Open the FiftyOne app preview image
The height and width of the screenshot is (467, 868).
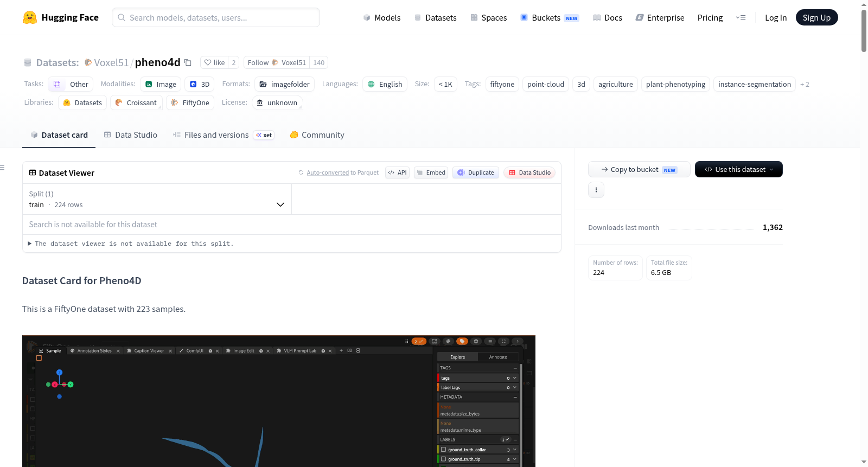(279, 401)
